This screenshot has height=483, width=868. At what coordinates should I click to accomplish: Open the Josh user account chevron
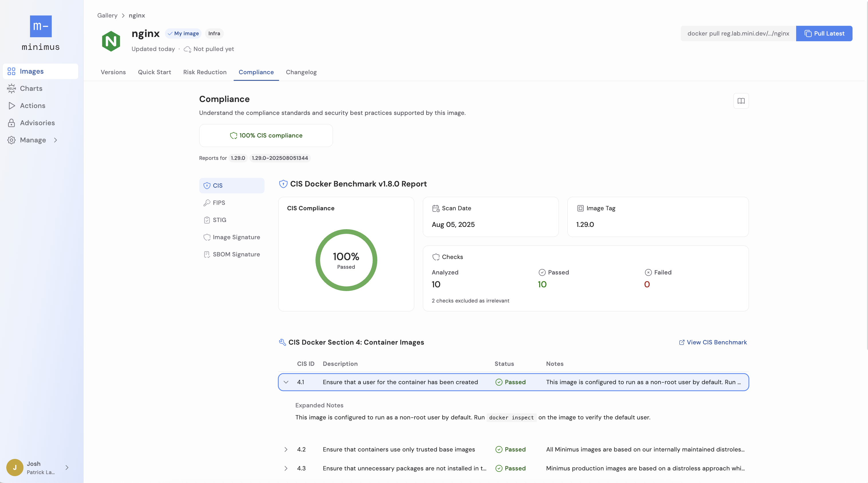pos(67,468)
